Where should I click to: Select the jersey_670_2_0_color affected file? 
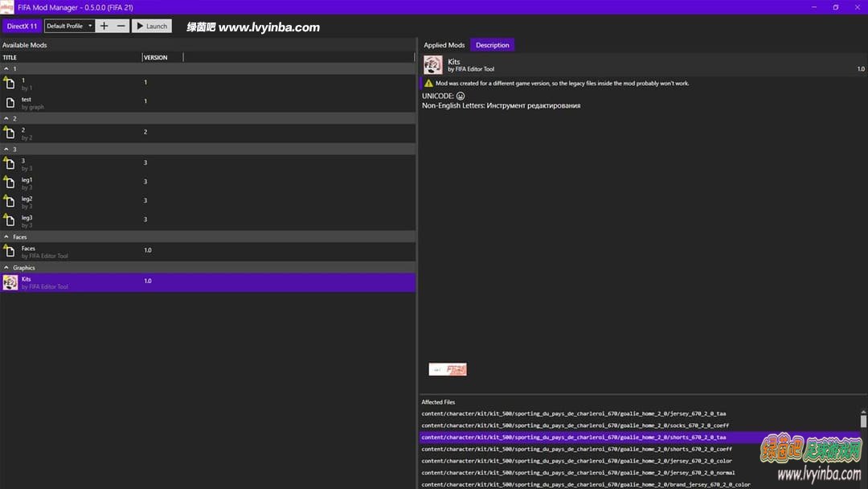click(576, 461)
